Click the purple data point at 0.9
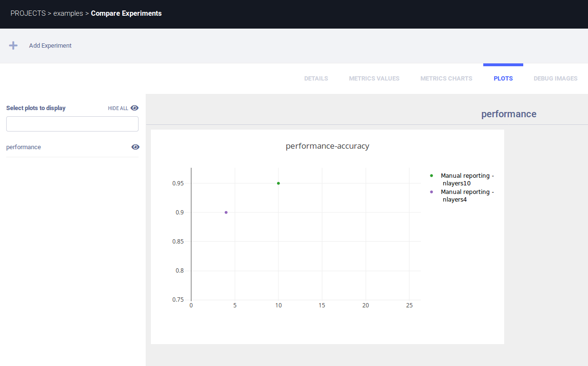The width and height of the screenshot is (588, 366). pyautogui.click(x=226, y=213)
